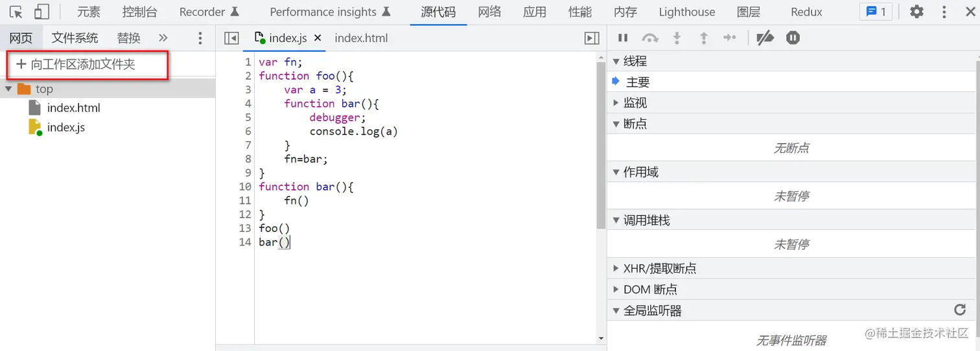Hide the debugger sidebar panel
The width and height of the screenshot is (980, 351).
[591, 38]
